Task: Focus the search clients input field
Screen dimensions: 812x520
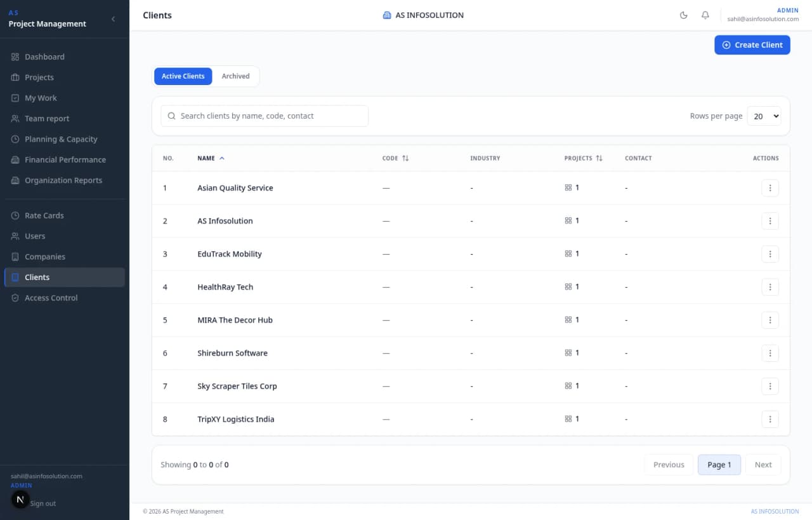Action: (x=265, y=116)
